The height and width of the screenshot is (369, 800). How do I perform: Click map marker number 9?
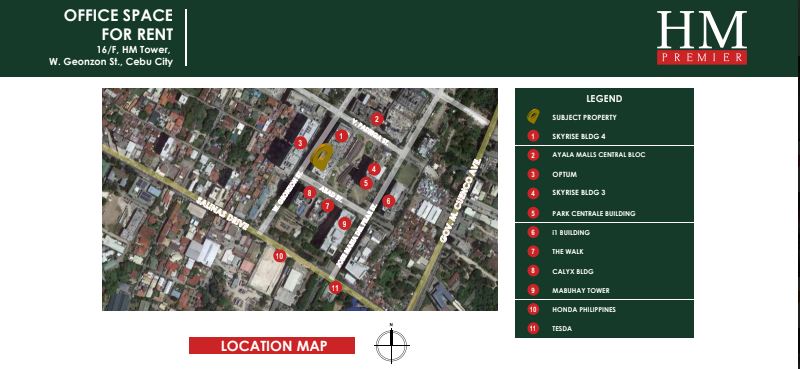[345, 223]
